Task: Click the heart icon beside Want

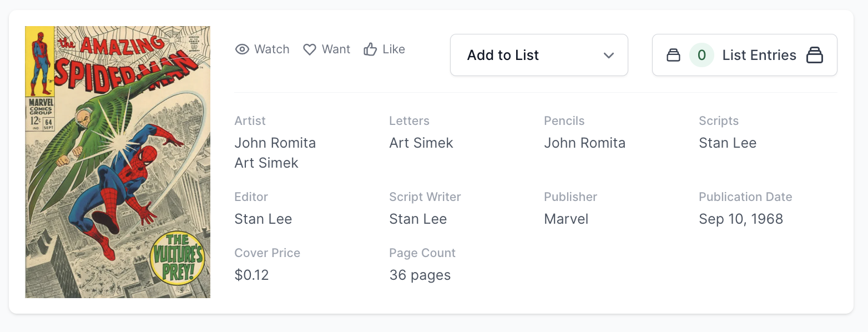Action: tap(310, 49)
